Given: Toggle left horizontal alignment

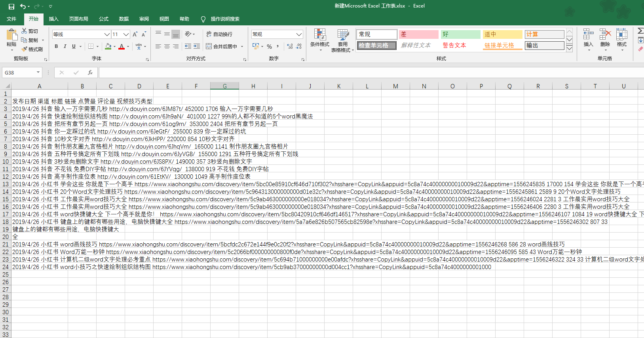Looking at the screenshot, I should tap(158, 46).
